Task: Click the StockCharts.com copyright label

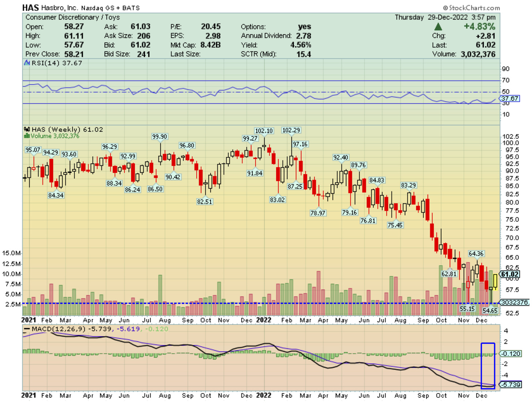Action: click(472, 8)
